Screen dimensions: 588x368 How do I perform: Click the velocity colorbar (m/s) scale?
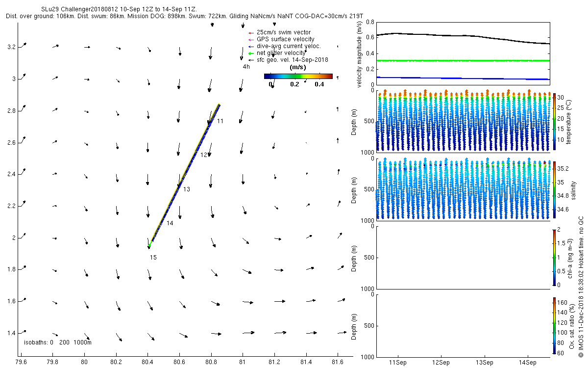(298, 76)
